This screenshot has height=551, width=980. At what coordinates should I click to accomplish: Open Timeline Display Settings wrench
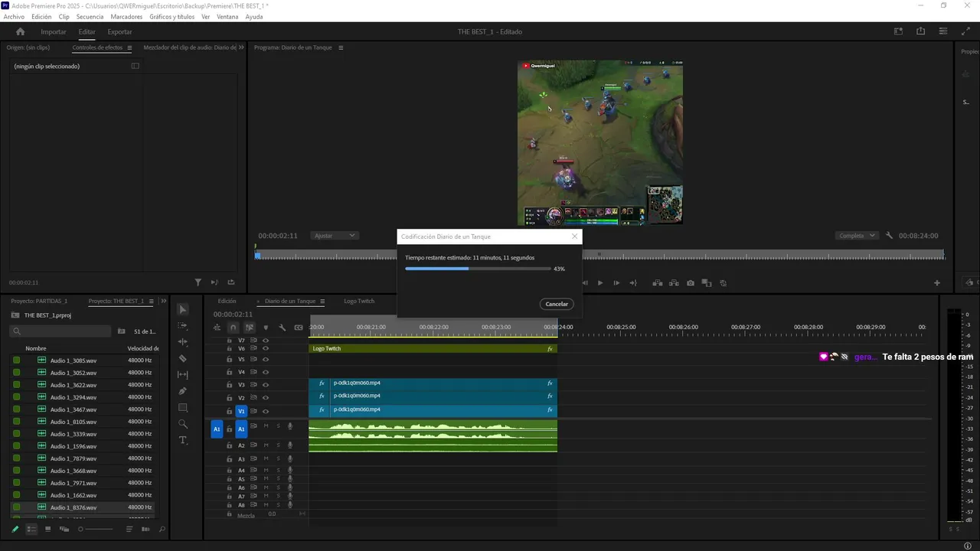pos(283,328)
